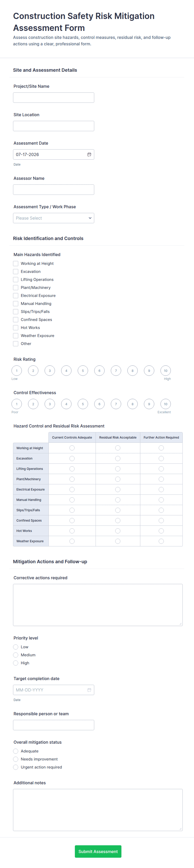Click the Corrective actions required text area
This screenshot has height=868, width=194.
(x=98, y=605)
